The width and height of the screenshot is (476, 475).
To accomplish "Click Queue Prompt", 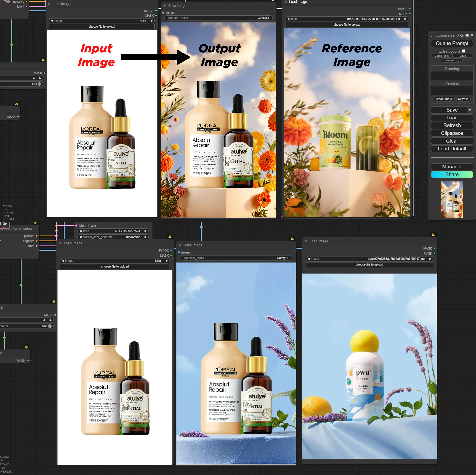I will [x=452, y=43].
